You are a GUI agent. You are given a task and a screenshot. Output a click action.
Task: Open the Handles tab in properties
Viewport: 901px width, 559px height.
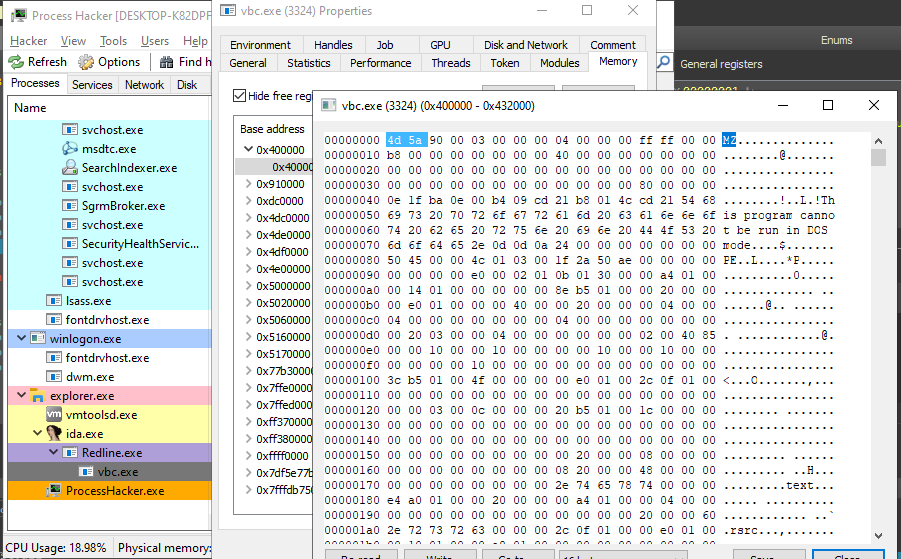[x=333, y=45]
